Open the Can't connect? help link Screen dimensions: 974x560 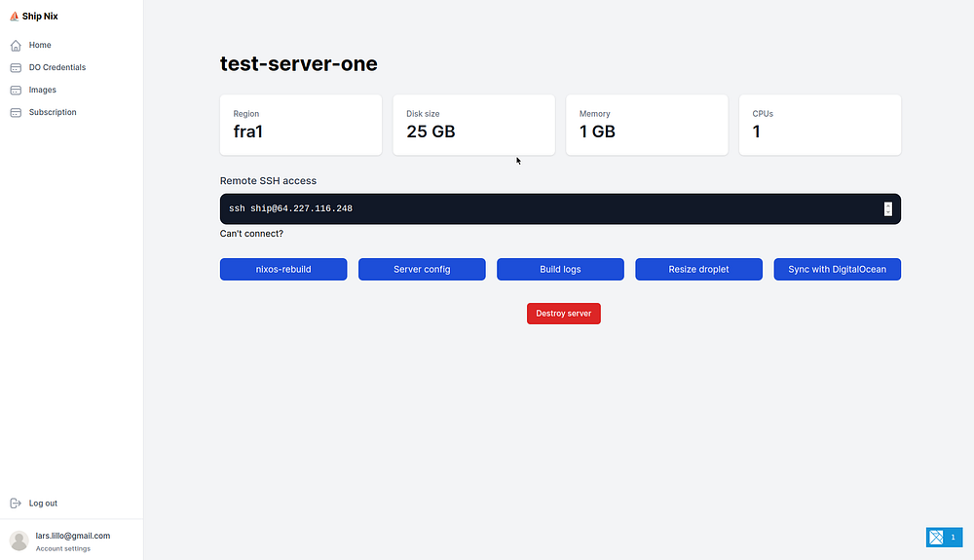point(251,234)
